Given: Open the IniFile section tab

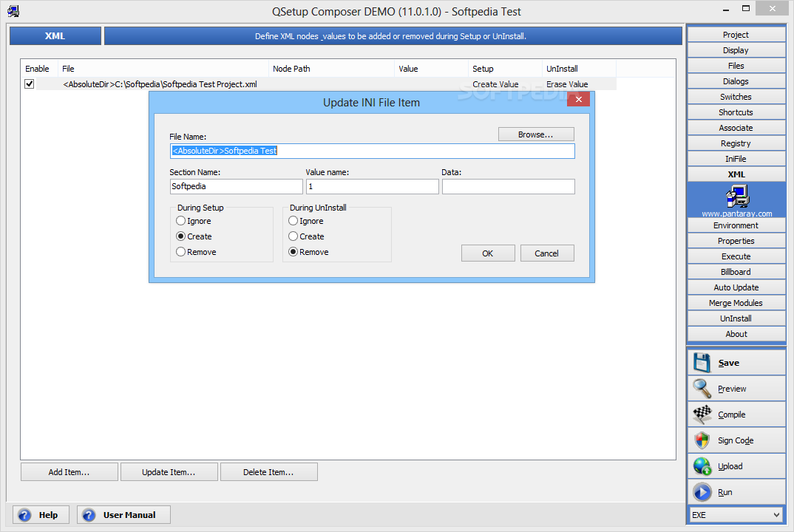Looking at the screenshot, I should 736,159.
